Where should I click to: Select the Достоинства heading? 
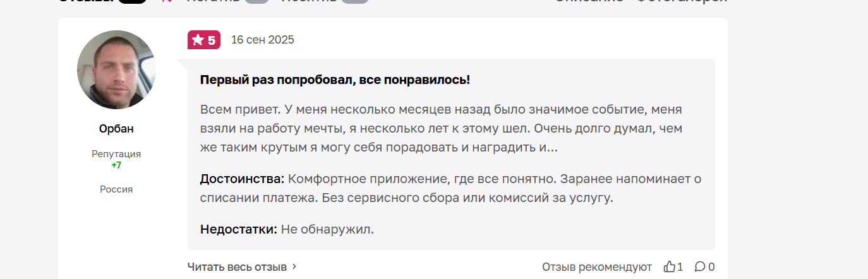coord(243,179)
